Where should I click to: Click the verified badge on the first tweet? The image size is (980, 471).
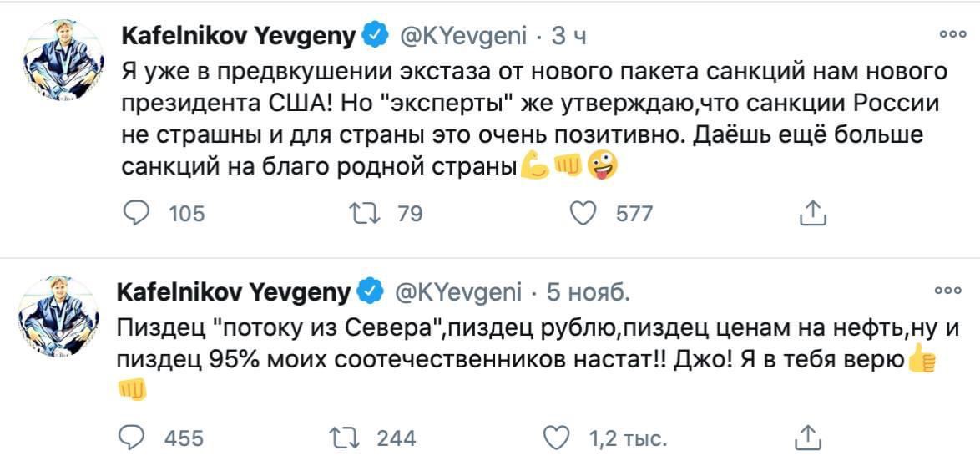(x=375, y=36)
